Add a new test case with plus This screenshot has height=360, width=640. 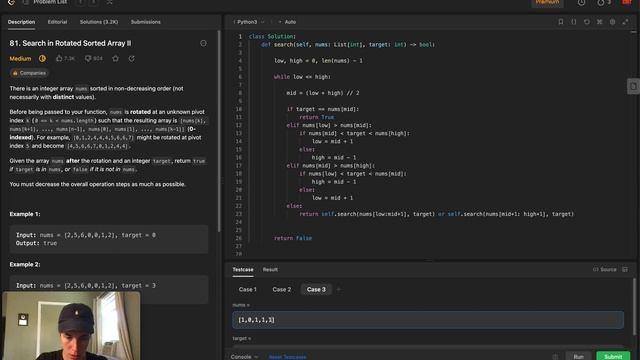tap(338, 289)
